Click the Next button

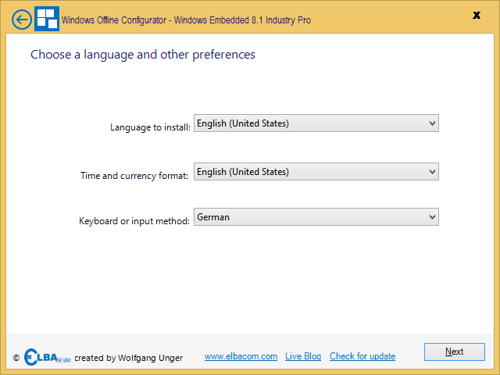454,352
